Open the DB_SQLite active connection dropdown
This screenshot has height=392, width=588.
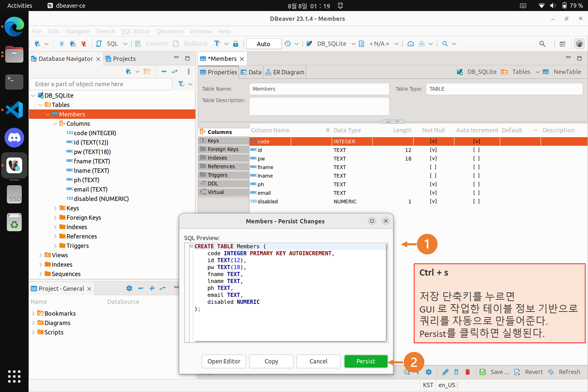click(354, 44)
